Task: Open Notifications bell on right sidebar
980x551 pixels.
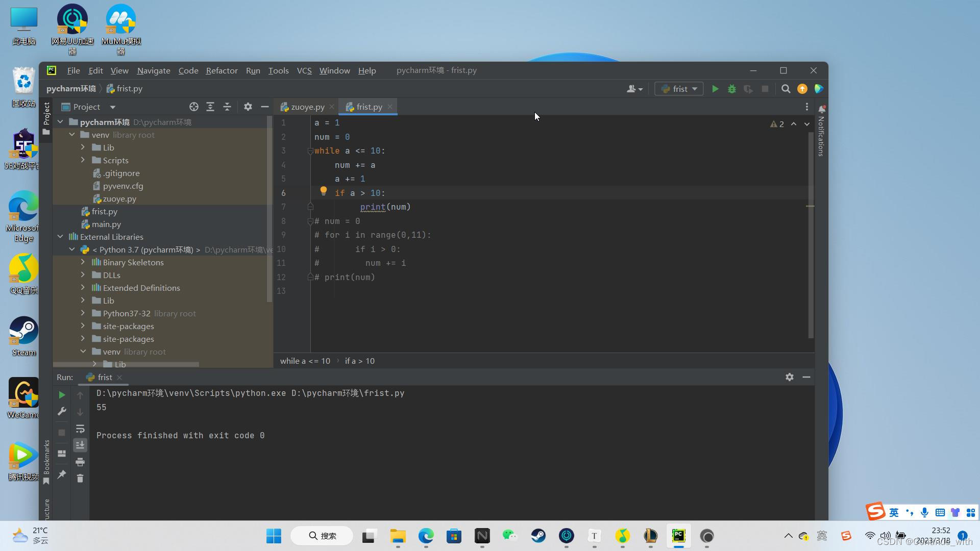Action: 821,109
